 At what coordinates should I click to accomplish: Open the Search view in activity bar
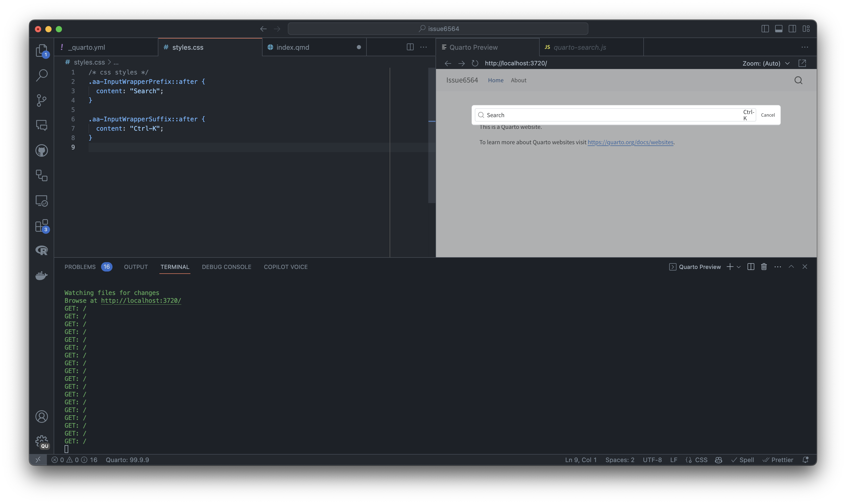tap(42, 75)
